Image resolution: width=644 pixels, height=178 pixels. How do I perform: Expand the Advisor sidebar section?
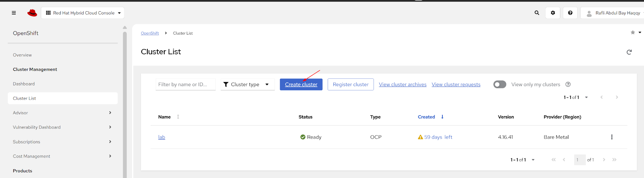click(x=62, y=113)
